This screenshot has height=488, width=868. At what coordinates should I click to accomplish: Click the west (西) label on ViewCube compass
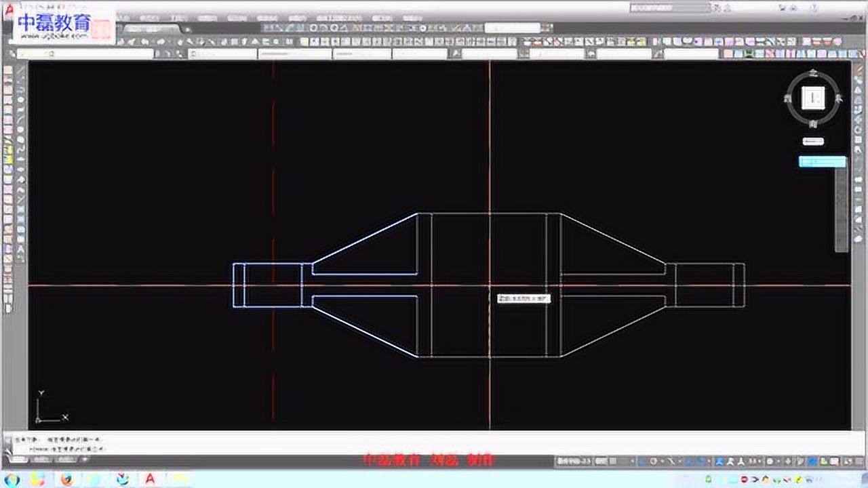click(787, 99)
